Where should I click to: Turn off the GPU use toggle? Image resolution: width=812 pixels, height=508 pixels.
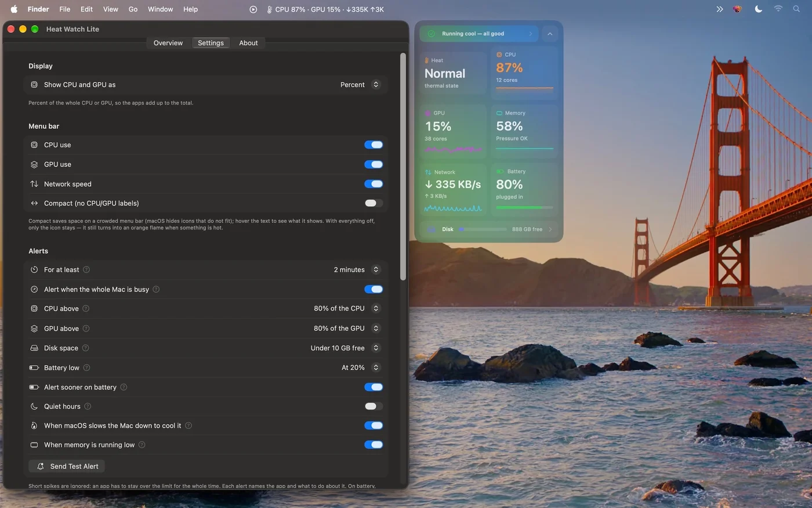(x=374, y=164)
